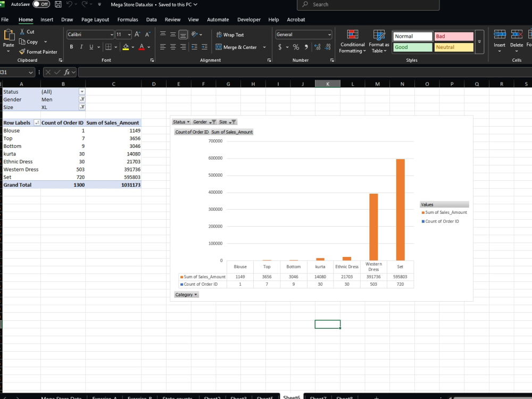Toggle Bold formatting
The height and width of the screenshot is (399, 532).
tap(71, 47)
